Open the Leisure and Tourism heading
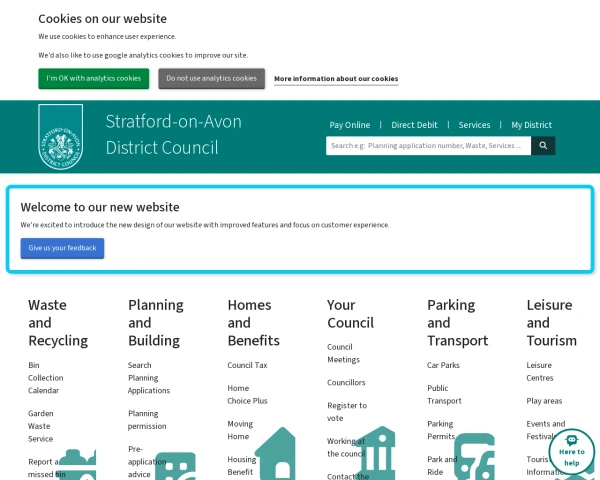Screen dimensions: 600x480 pyautogui.click(x=551, y=323)
